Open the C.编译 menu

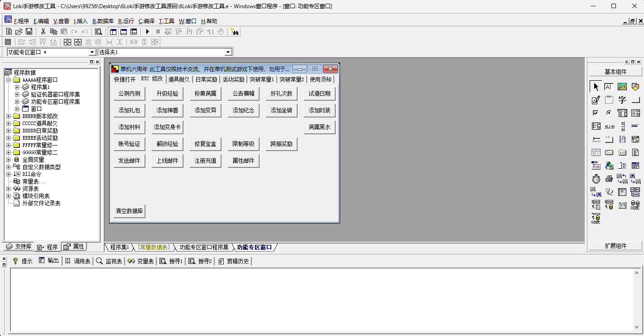[146, 21]
